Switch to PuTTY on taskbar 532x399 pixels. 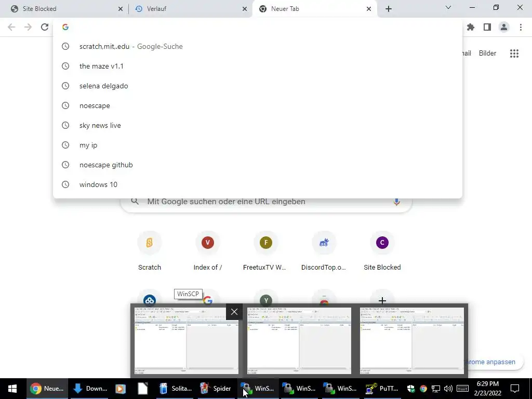(x=382, y=389)
